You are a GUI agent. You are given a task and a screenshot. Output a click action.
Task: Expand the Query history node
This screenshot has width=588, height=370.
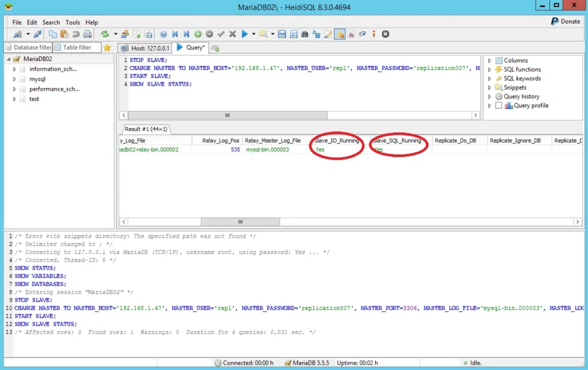coord(489,97)
